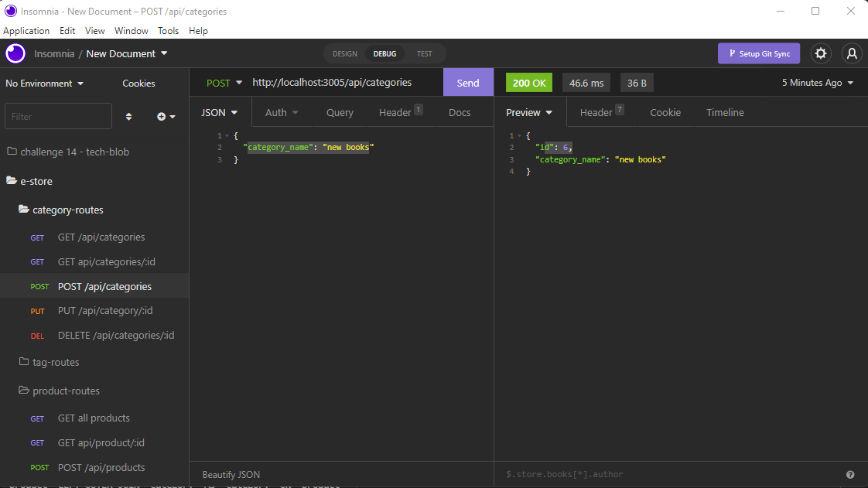Click the account profile icon
The height and width of the screenshot is (488, 868).
[852, 53]
